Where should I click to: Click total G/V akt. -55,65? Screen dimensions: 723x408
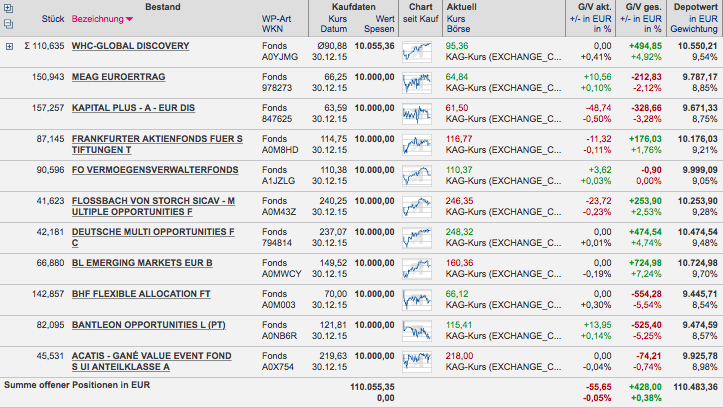599,387
